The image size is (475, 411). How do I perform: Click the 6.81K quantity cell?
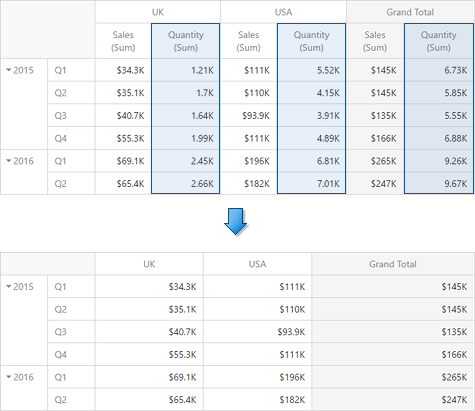[x=311, y=161]
